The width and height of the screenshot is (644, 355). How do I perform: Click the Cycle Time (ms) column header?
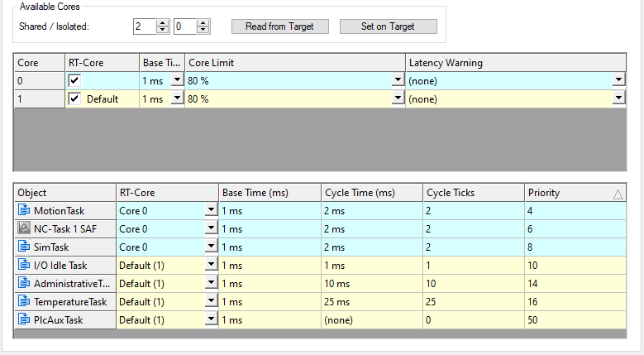tap(372, 192)
